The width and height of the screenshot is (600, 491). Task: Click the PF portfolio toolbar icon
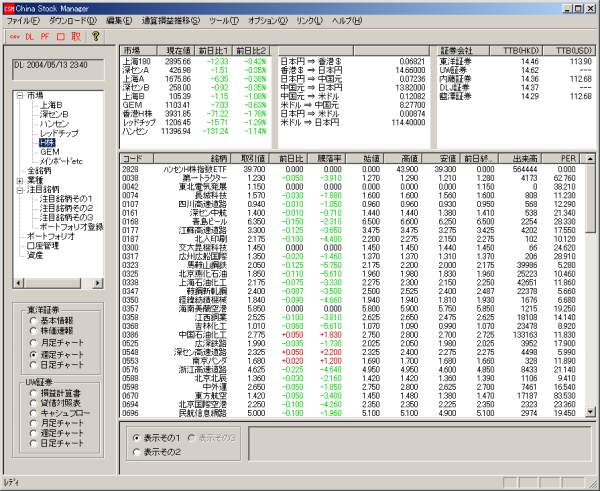45,36
